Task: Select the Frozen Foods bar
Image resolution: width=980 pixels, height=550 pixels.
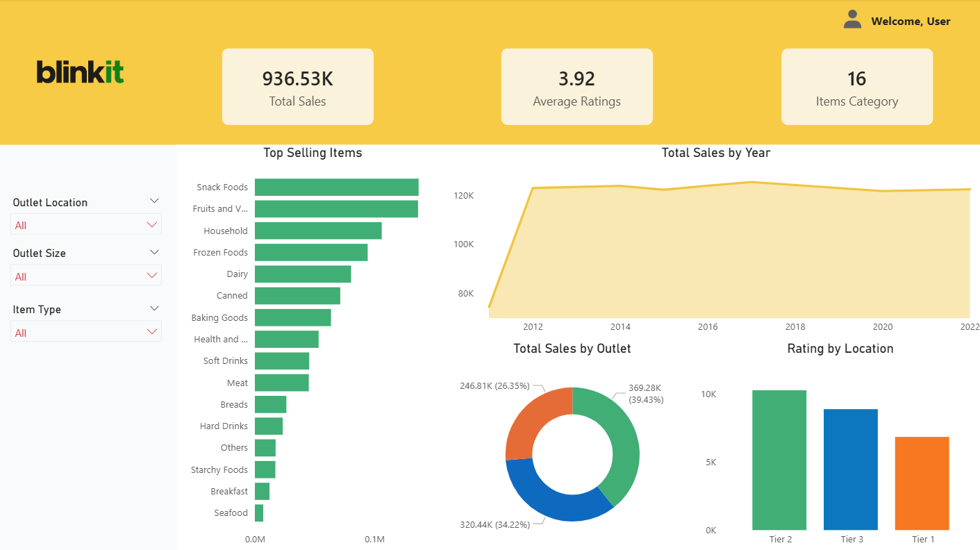Action: click(x=311, y=252)
